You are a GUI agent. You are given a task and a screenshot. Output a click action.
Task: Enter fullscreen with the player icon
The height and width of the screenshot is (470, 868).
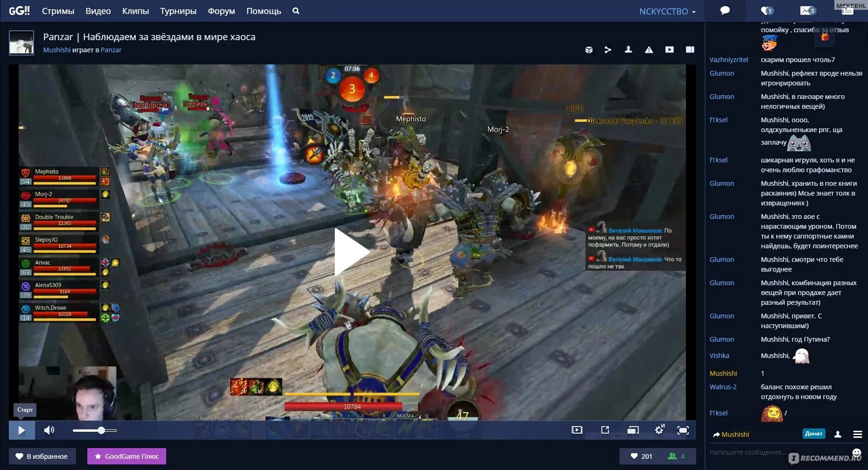[x=683, y=430]
